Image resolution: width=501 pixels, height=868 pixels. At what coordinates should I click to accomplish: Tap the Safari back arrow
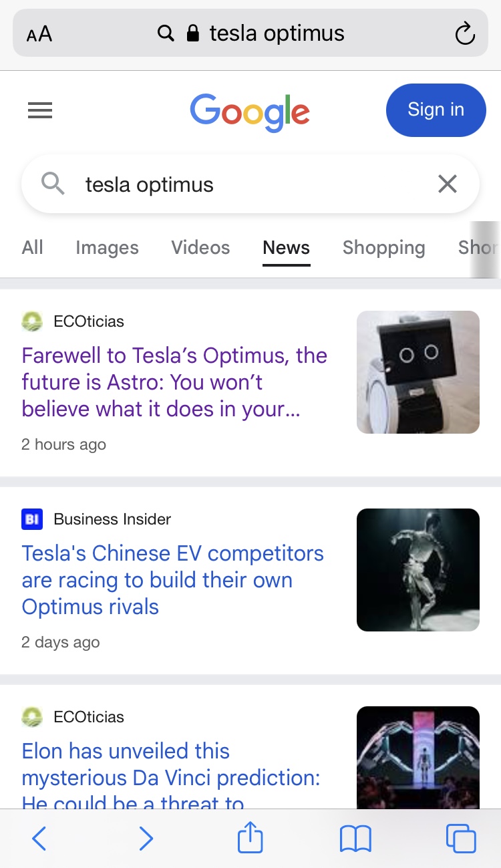pos(39,838)
